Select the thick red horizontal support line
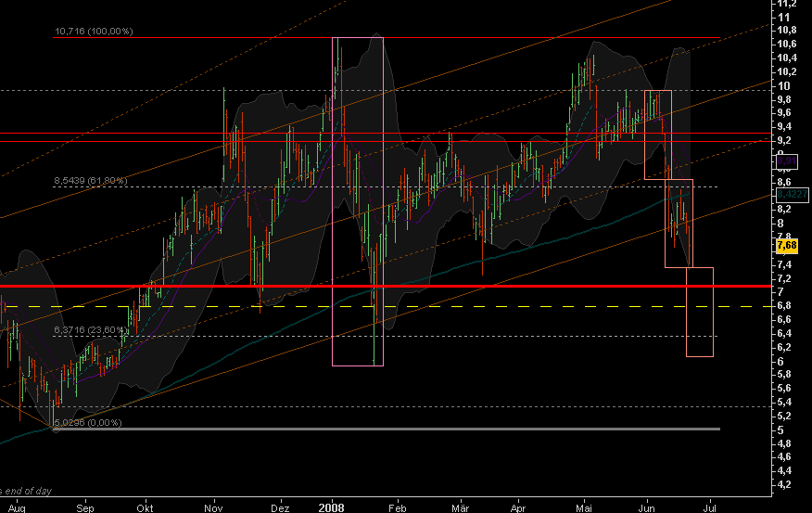The height and width of the screenshot is (513, 812). pos(386,286)
